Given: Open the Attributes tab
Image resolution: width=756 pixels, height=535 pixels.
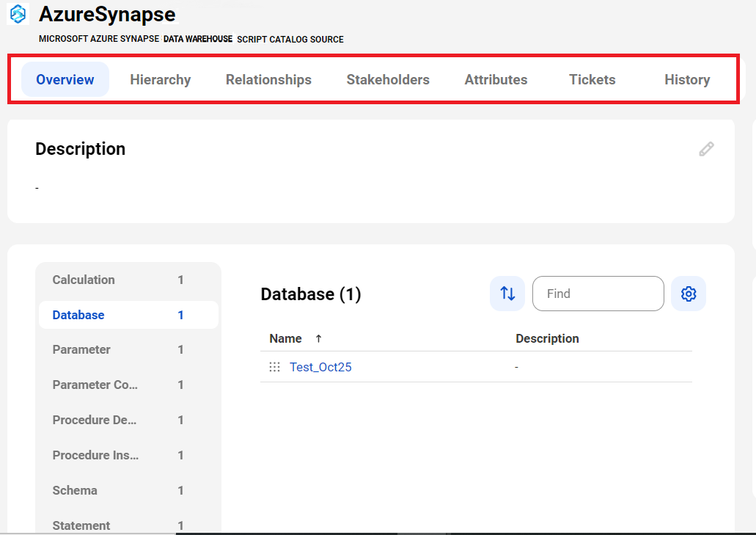Looking at the screenshot, I should point(496,79).
